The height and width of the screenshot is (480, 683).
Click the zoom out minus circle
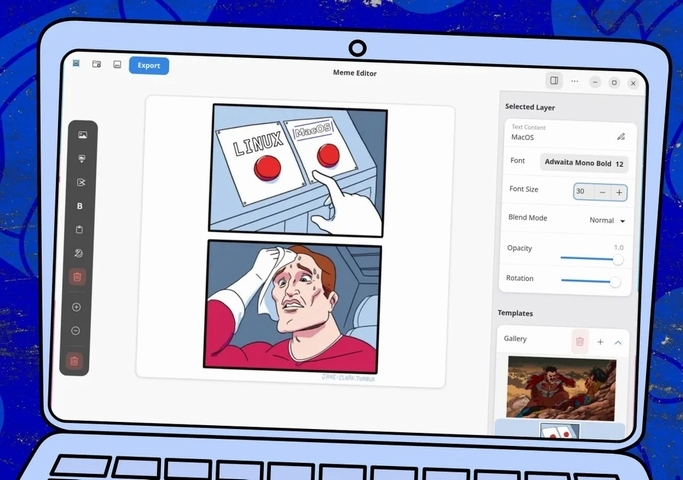coord(75,331)
